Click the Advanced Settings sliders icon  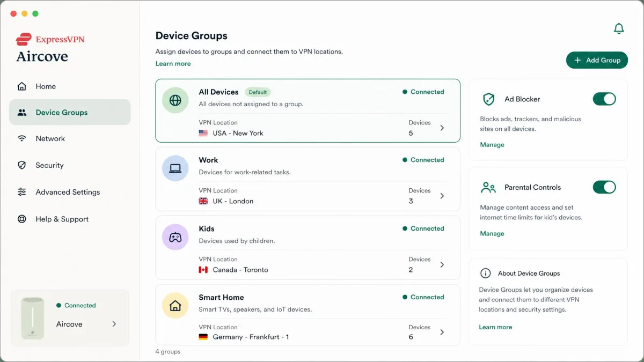pyautogui.click(x=22, y=192)
